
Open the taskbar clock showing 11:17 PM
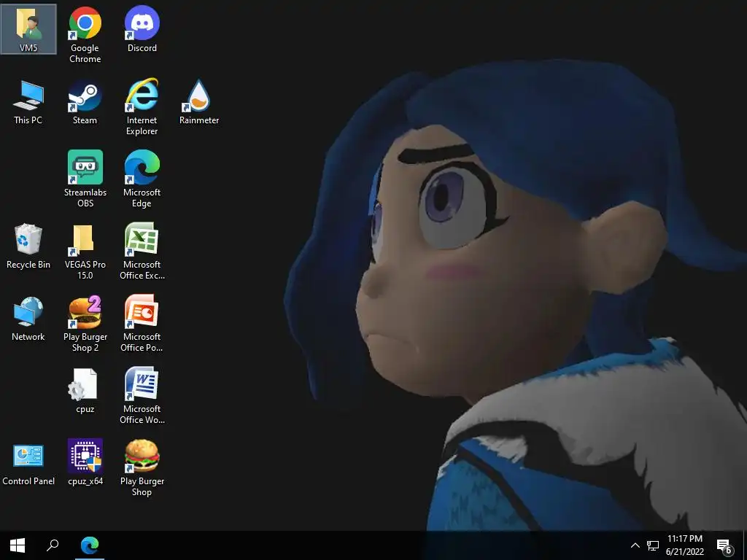684,545
